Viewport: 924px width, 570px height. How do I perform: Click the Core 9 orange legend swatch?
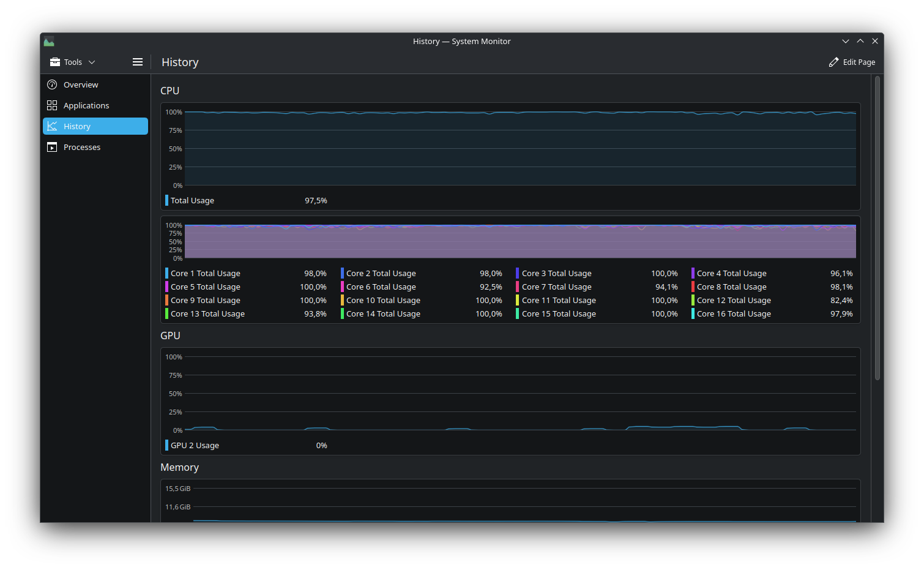point(166,300)
